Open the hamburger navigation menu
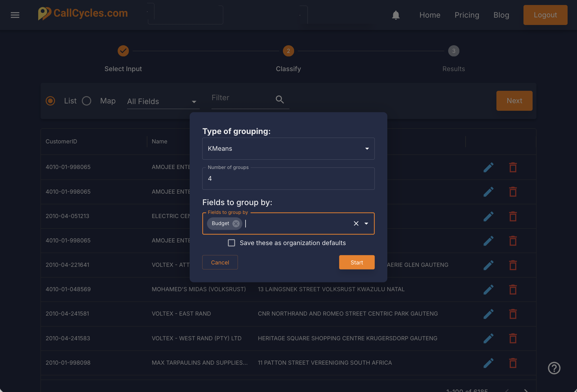The height and width of the screenshot is (392, 577). click(x=15, y=15)
